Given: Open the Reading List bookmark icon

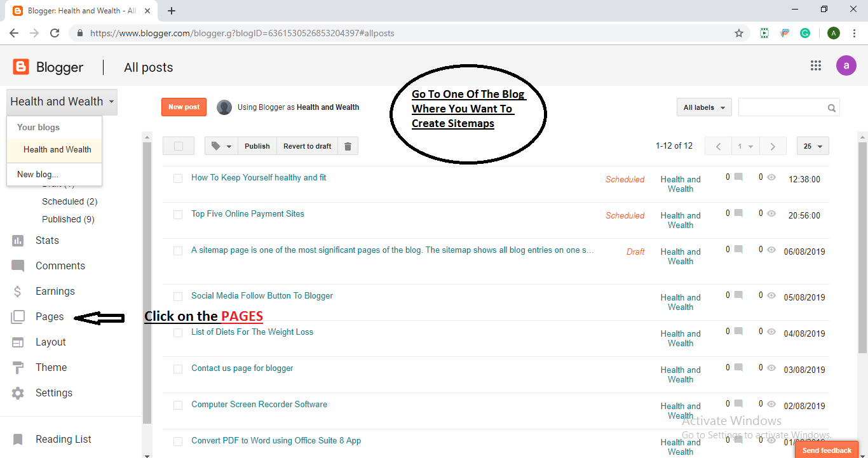Looking at the screenshot, I should (18, 439).
